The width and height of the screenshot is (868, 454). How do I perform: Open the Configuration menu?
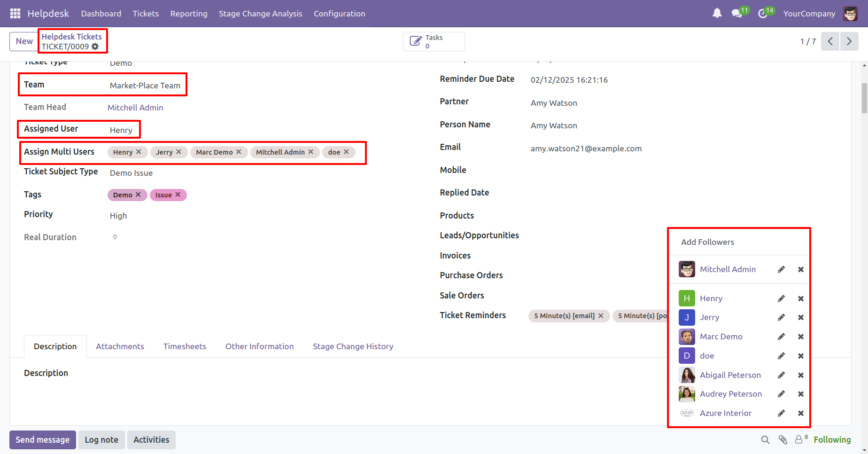point(340,14)
